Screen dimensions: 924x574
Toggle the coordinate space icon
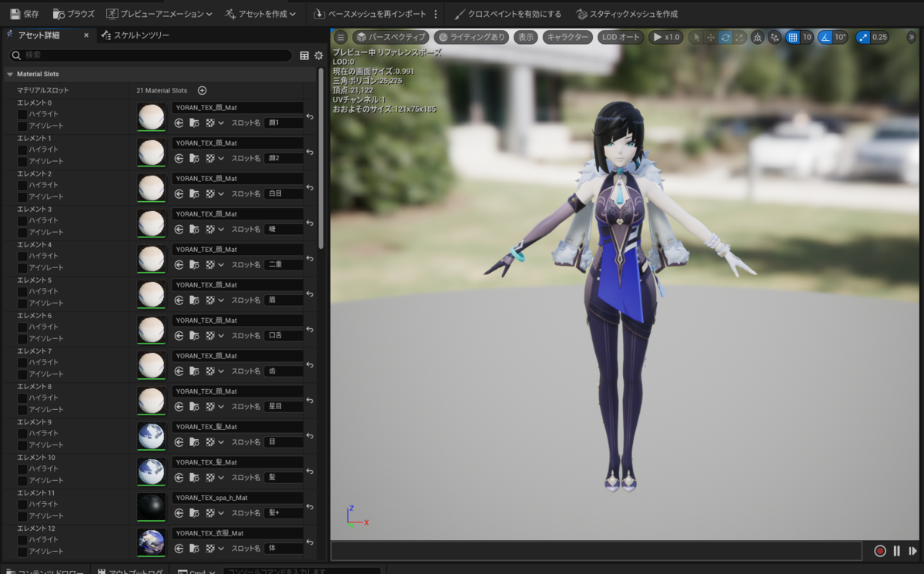coord(757,37)
